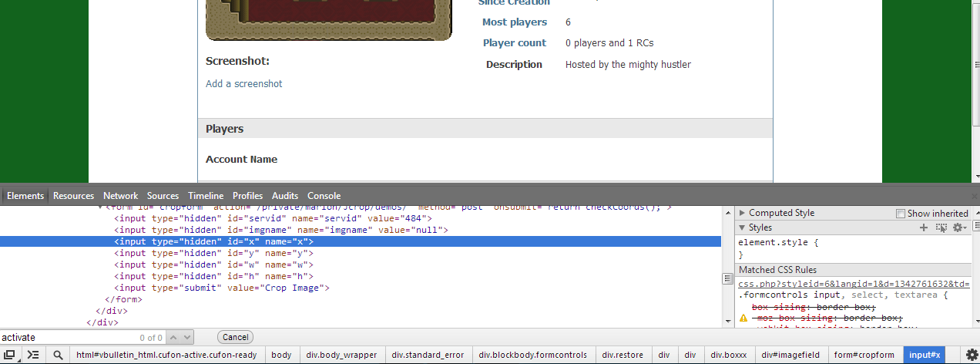Switch to the Console tab
Screen dimensions: 980x364
click(x=324, y=196)
